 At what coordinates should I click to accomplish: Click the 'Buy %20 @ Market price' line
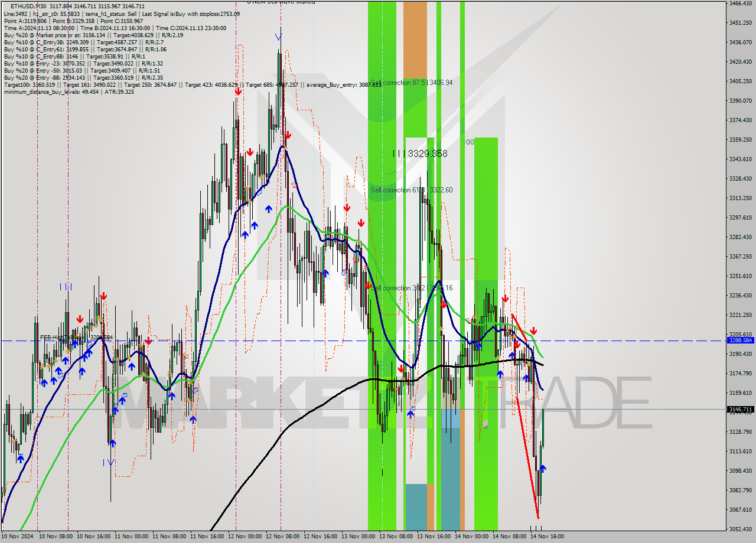coord(93,35)
